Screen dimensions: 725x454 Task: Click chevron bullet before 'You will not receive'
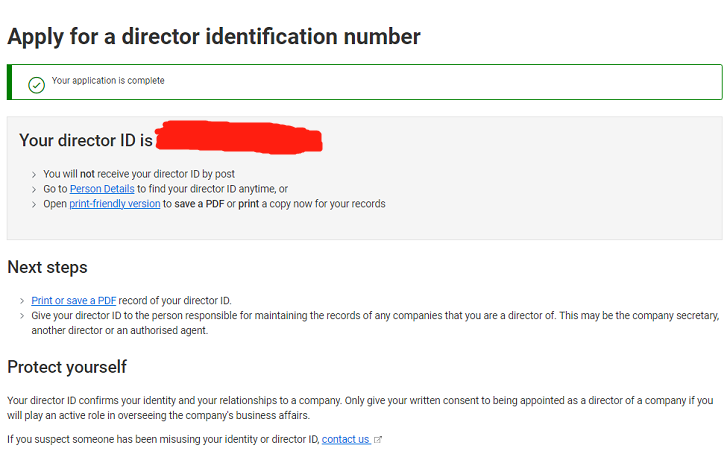[x=34, y=175]
